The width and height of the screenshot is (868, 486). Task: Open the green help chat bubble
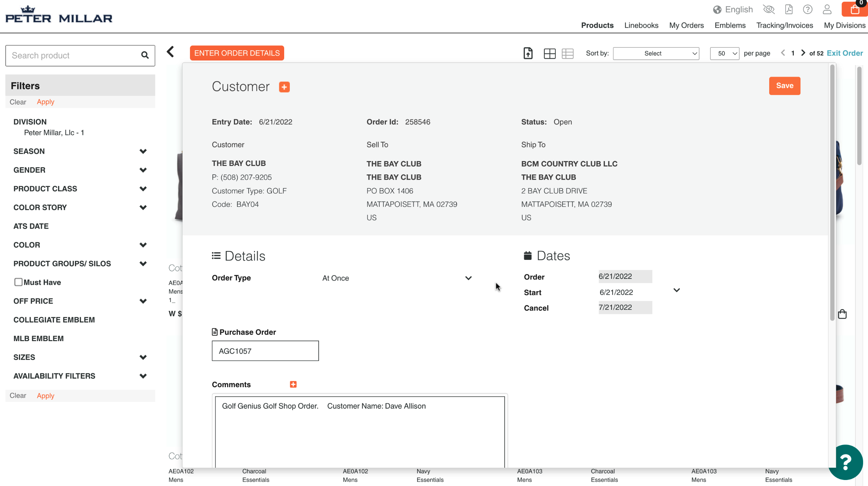click(x=845, y=462)
